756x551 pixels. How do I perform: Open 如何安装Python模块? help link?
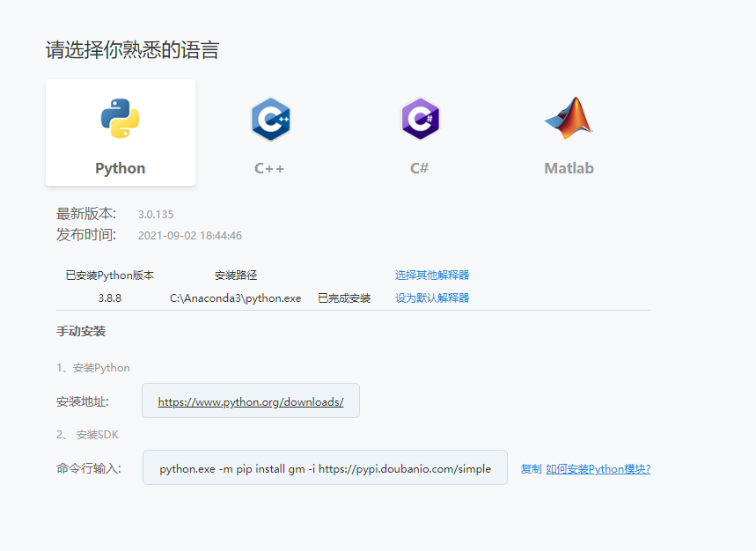pos(598,469)
